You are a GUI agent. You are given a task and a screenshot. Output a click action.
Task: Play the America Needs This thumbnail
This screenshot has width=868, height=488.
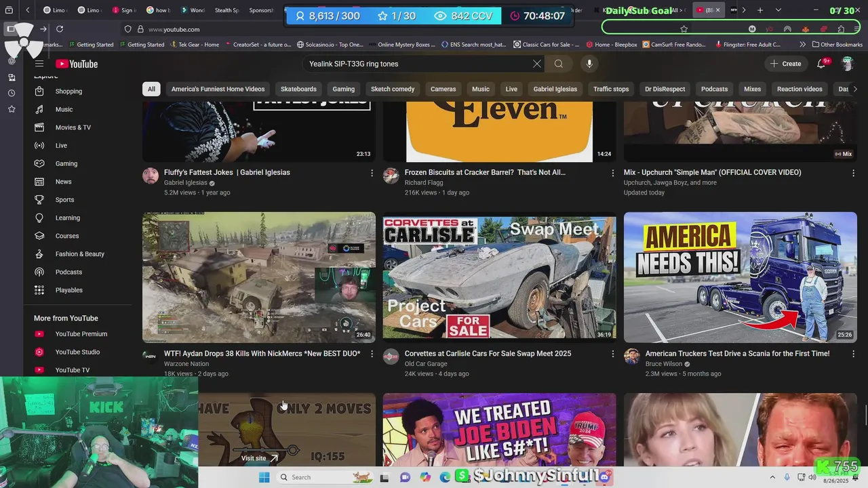[740, 277]
